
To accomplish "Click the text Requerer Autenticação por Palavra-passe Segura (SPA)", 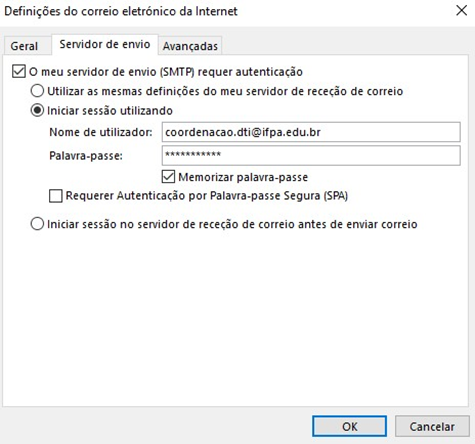I will pos(207,196).
